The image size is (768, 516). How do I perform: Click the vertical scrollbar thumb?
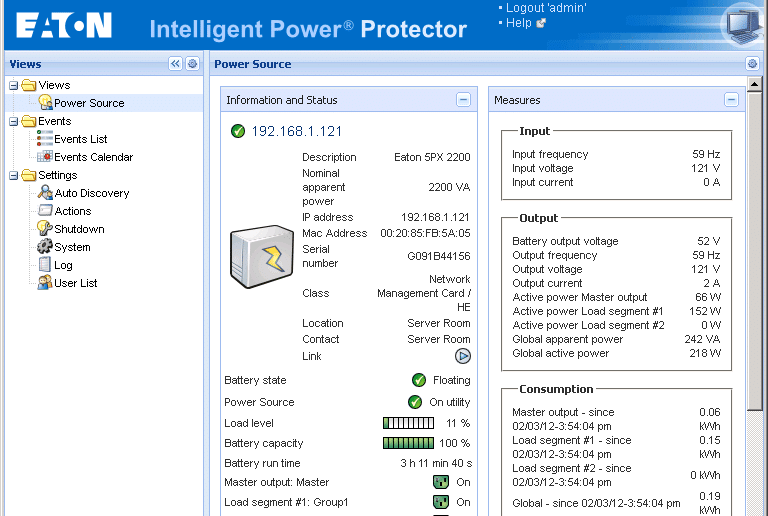[x=755, y=251]
